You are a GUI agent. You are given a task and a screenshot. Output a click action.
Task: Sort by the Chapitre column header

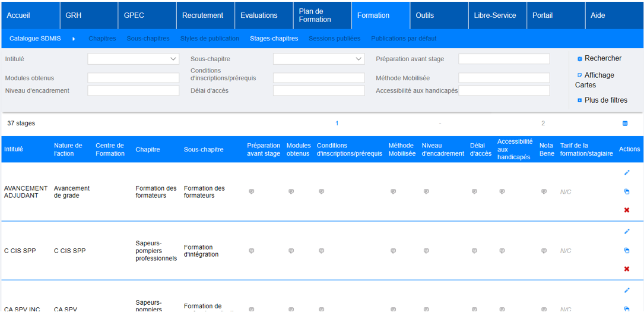click(147, 150)
